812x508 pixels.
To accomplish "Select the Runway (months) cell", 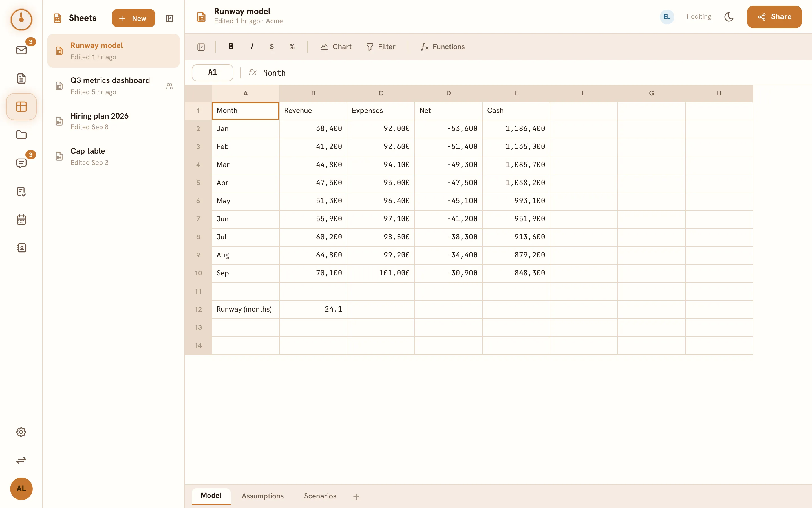I will 245,309.
